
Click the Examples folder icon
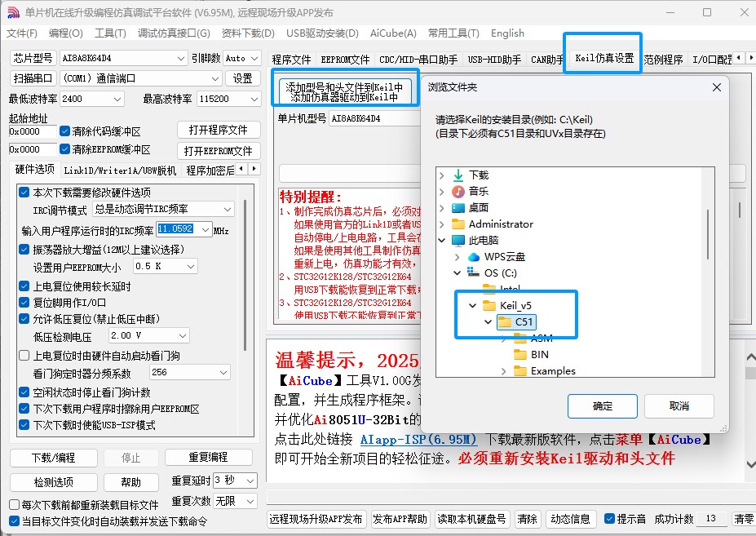point(520,371)
